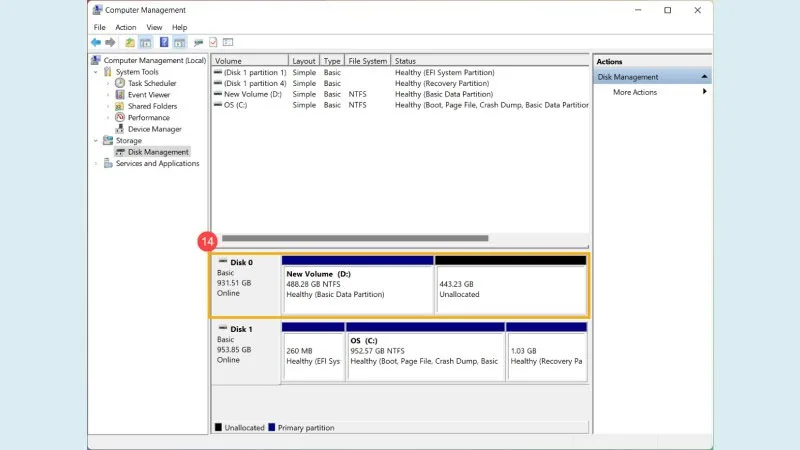Expand the Services and Applications node

(x=95, y=163)
